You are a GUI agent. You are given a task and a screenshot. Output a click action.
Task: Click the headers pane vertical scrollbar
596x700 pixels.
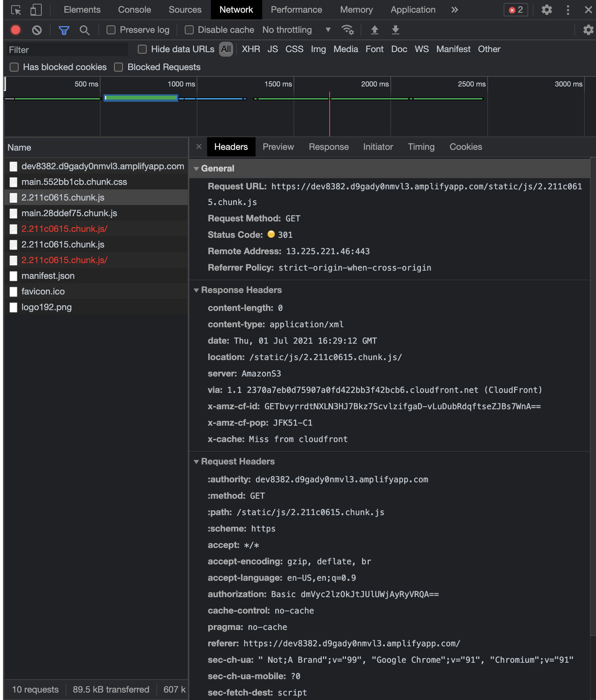click(x=593, y=397)
